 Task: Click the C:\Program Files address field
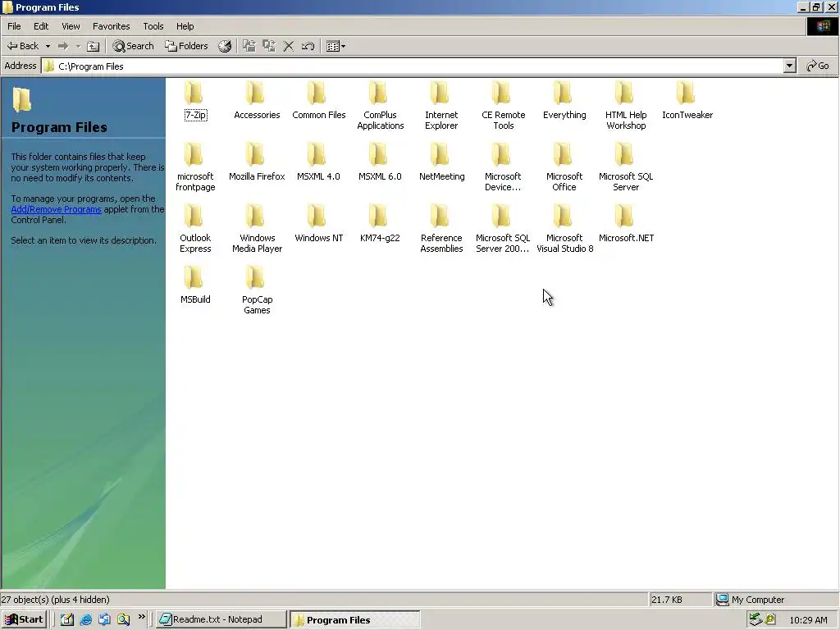click(413, 66)
